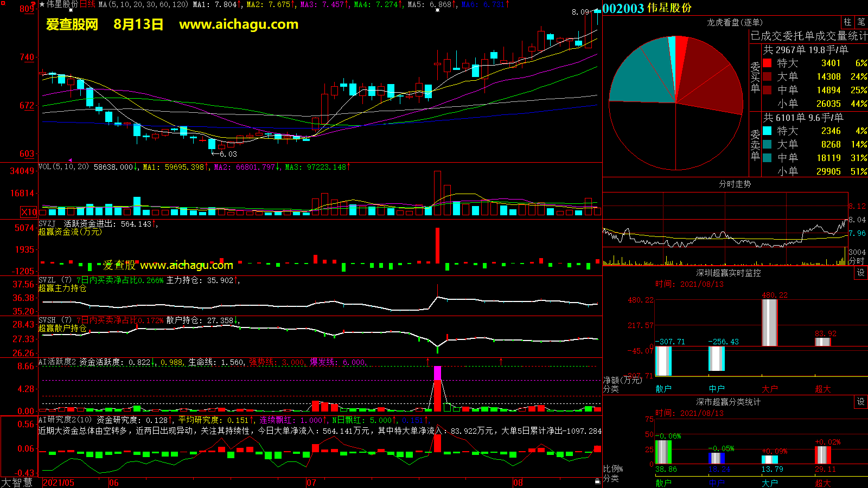Click the 2021/05 date marker on timeline

click(x=59, y=483)
